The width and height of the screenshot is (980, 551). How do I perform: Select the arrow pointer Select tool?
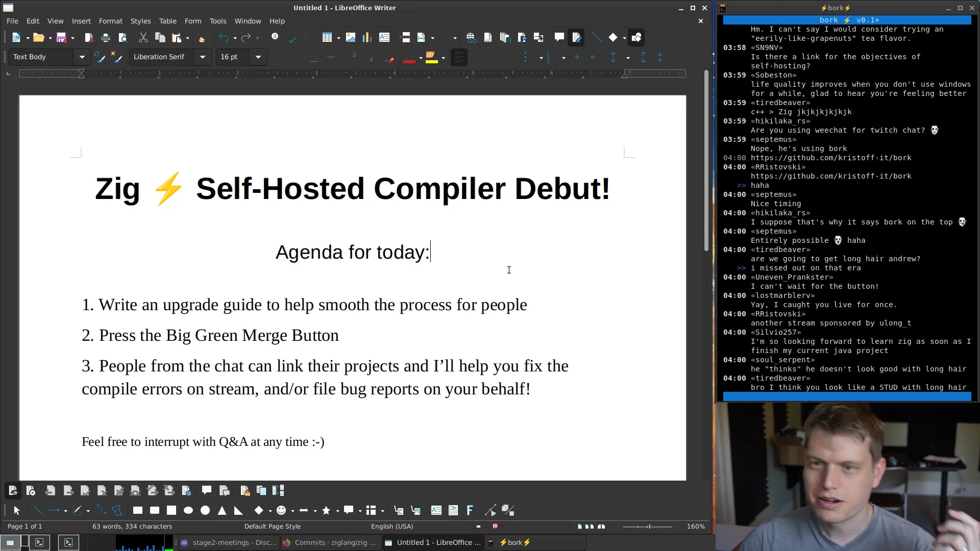point(16,511)
